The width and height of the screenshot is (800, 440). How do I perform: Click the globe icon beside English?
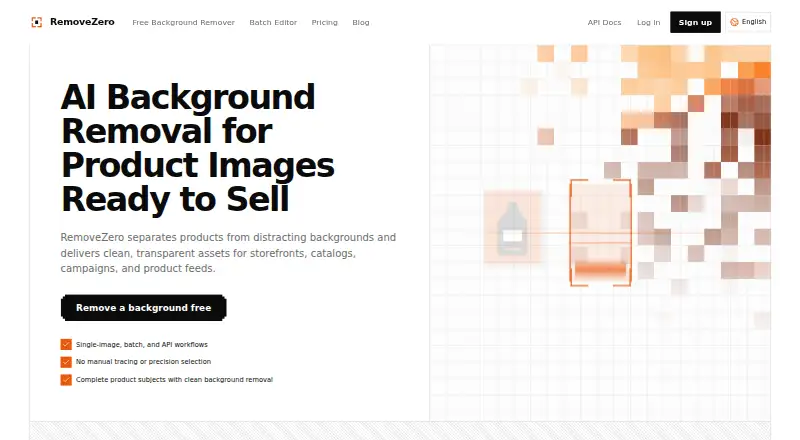coord(734,22)
